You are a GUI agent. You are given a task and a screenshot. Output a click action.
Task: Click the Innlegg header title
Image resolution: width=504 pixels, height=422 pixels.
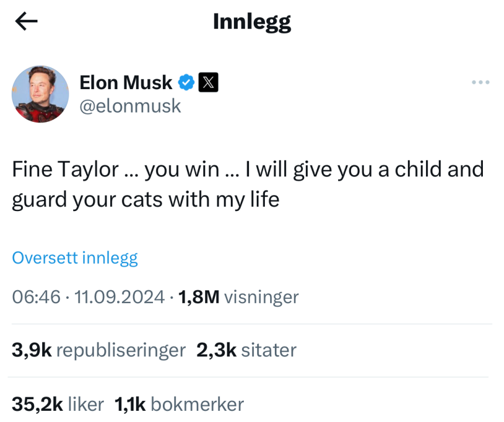252,22
